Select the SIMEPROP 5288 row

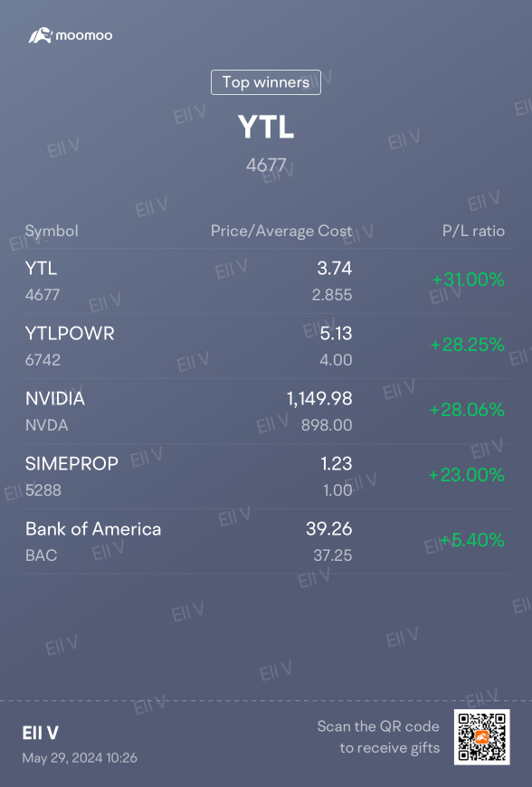pyautogui.click(x=265, y=477)
